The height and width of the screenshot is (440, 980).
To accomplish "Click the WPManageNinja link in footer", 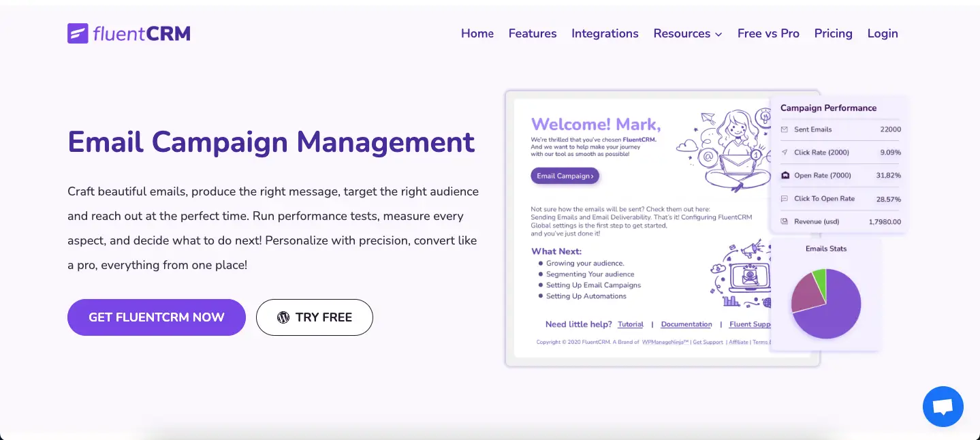I will point(665,342).
